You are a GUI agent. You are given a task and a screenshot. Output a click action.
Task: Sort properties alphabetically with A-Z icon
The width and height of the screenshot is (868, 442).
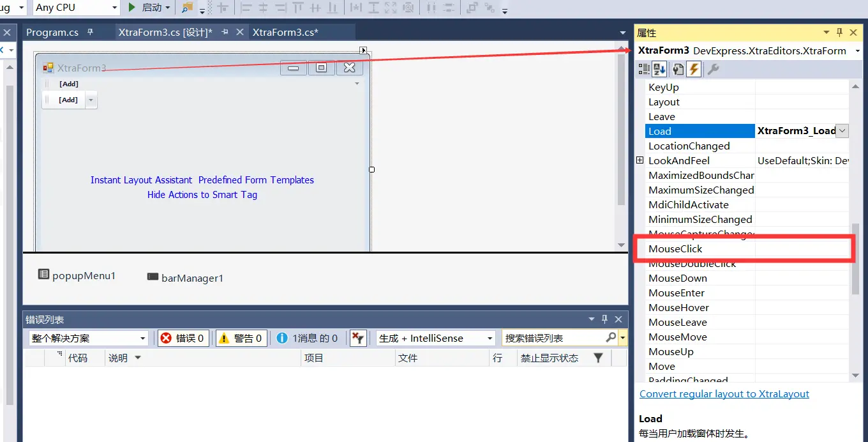pyautogui.click(x=659, y=69)
